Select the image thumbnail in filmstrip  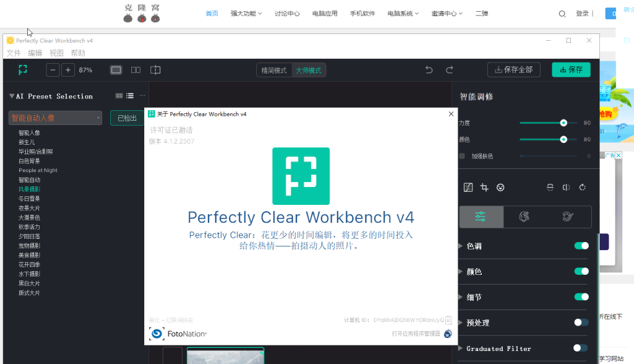225,355
